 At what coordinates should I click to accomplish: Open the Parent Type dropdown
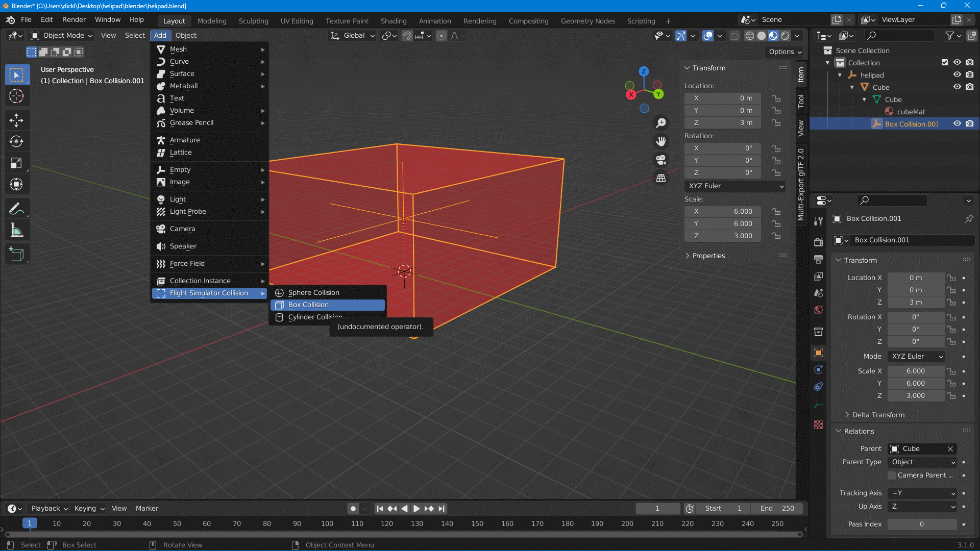(923, 462)
